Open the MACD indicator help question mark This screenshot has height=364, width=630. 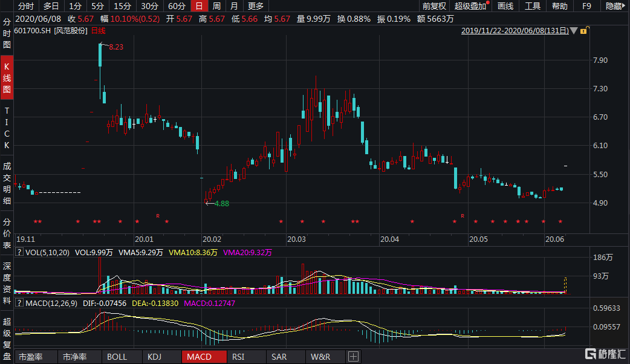pyautogui.click(x=19, y=303)
